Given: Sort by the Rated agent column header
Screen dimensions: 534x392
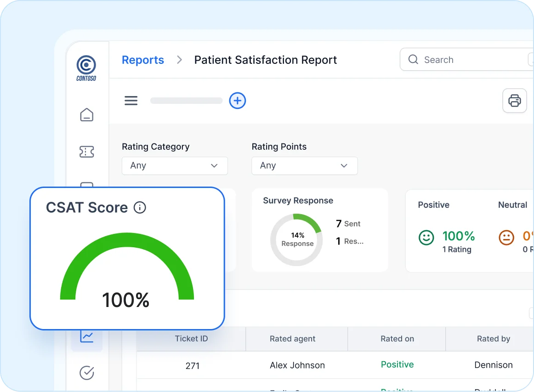Looking at the screenshot, I should coord(292,339).
